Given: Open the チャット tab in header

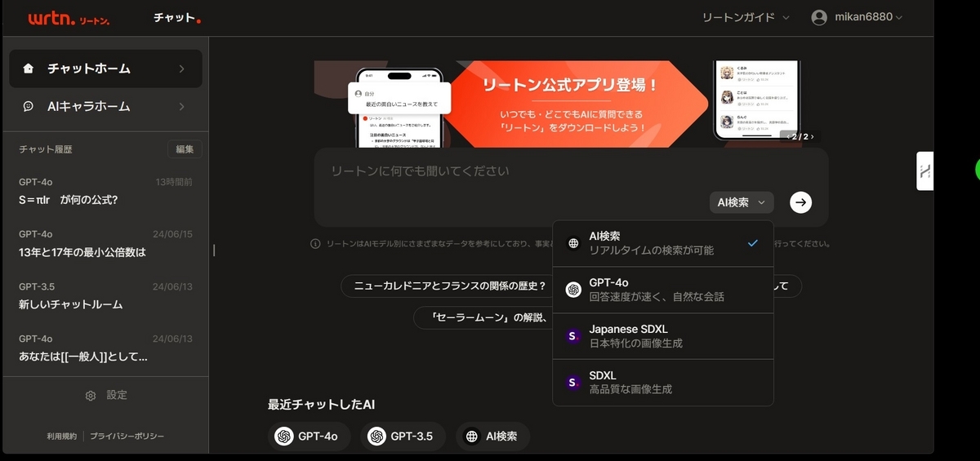Looking at the screenshot, I should 176,18.
